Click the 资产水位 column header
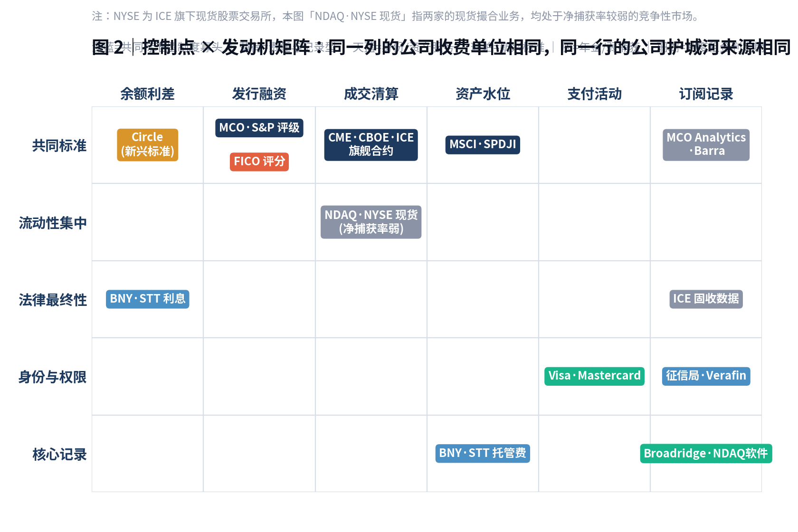 pos(483,94)
